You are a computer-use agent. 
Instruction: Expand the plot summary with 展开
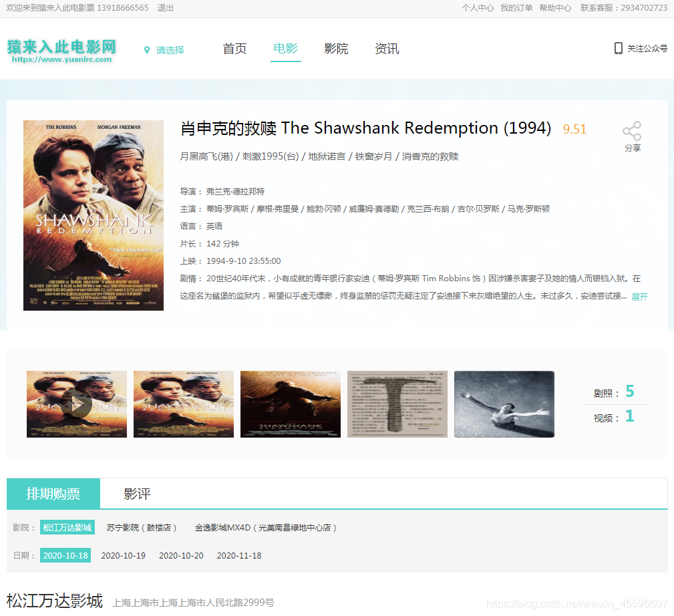click(639, 297)
